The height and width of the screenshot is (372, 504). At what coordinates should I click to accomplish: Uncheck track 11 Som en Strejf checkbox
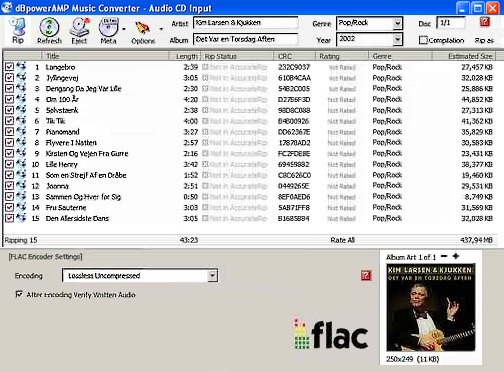pos(9,175)
